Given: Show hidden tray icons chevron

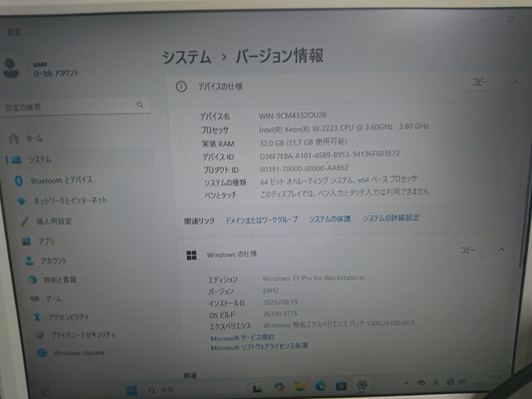Looking at the screenshot, I should point(406,383).
